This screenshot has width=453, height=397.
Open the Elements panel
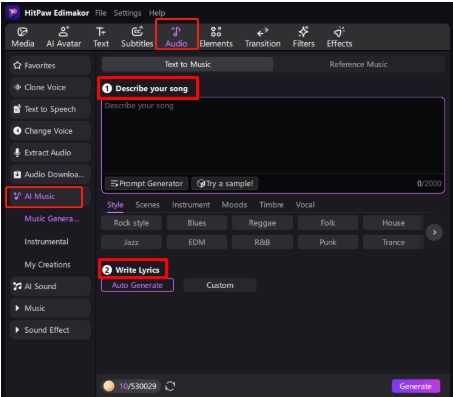click(x=216, y=37)
